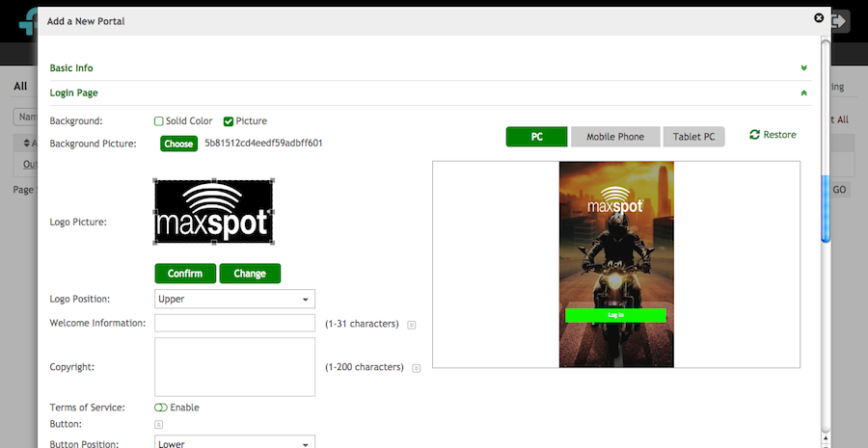The width and height of the screenshot is (868, 448).
Task: Click the Welcome Information text field
Action: point(234,323)
